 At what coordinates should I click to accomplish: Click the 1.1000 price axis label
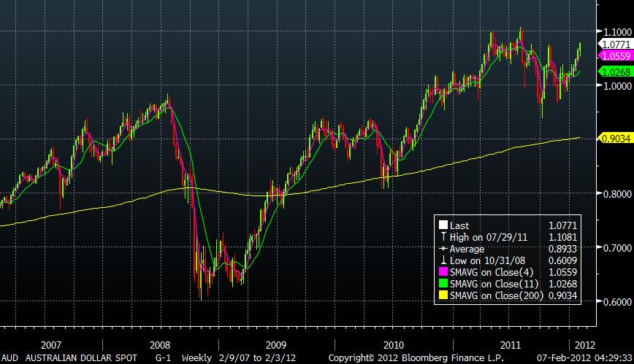pyautogui.click(x=614, y=32)
